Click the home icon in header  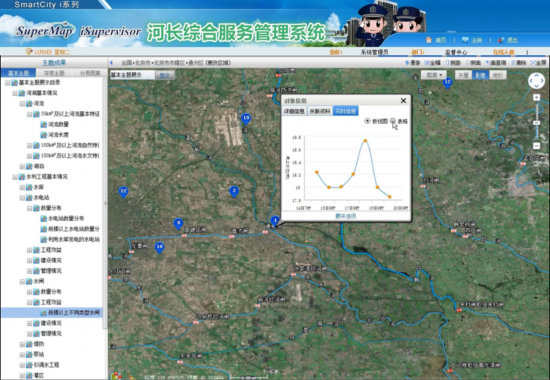coord(429,40)
